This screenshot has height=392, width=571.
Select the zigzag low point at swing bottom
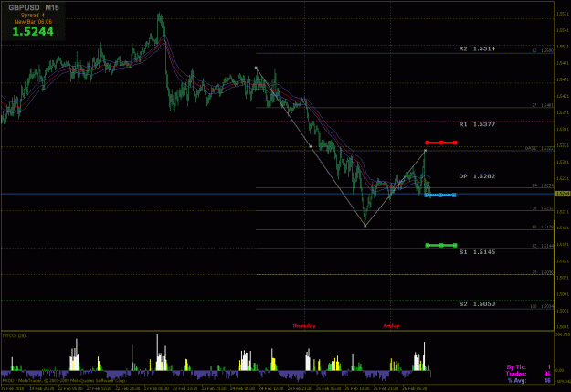365,226
